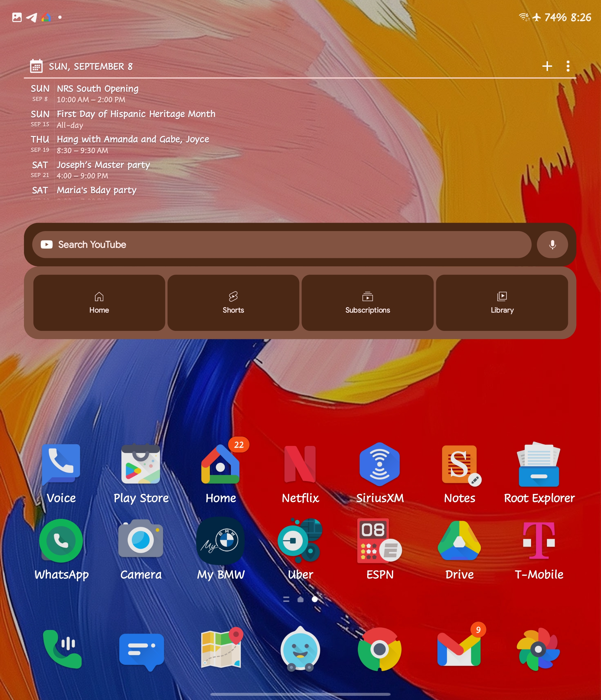The height and width of the screenshot is (700, 601).
Task: Open YouTube Library shortcut
Action: coord(502,302)
